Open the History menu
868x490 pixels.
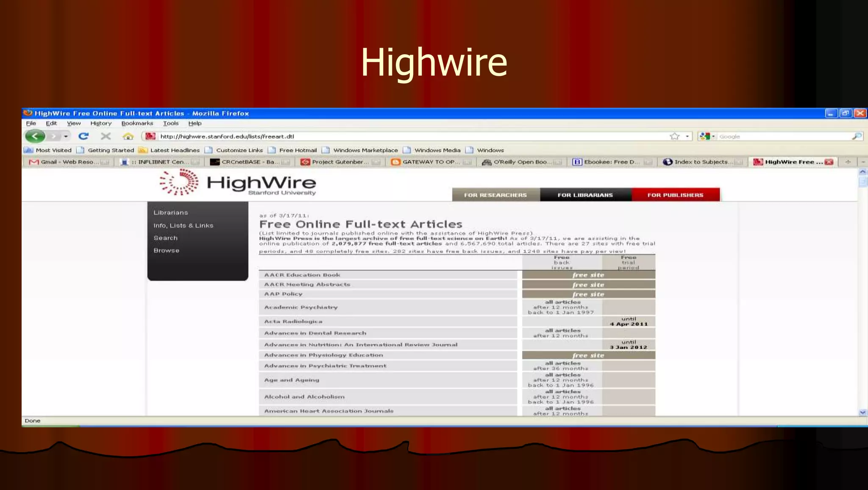101,123
